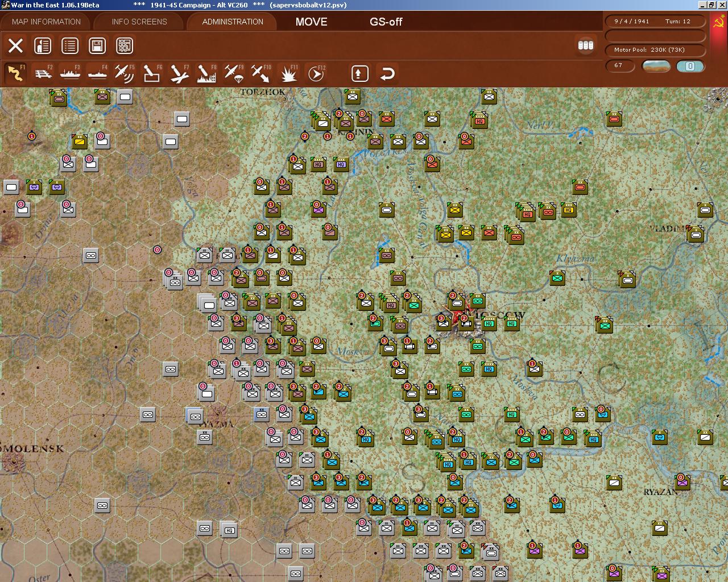Select the F4 Amphibious transport mode icon
Viewport: 728px width, 582px height.
[97, 73]
